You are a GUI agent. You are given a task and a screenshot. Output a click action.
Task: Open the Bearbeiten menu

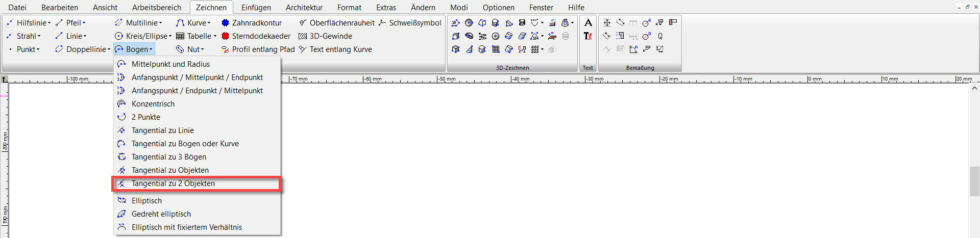tap(60, 7)
